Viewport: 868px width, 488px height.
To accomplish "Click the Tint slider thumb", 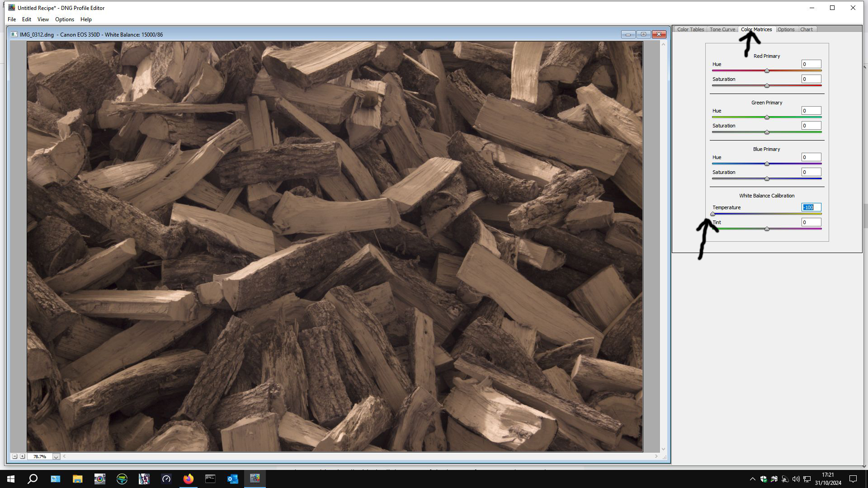I will tap(767, 229).
